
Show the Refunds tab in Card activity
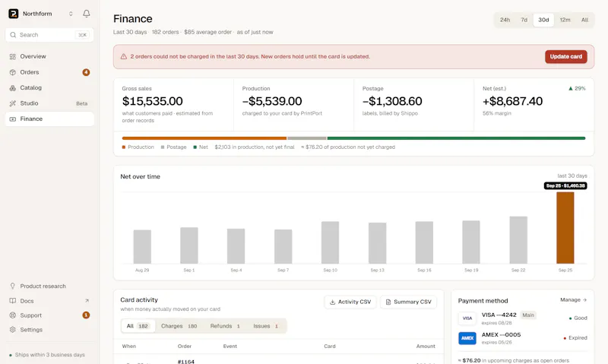tap(225, 326)
